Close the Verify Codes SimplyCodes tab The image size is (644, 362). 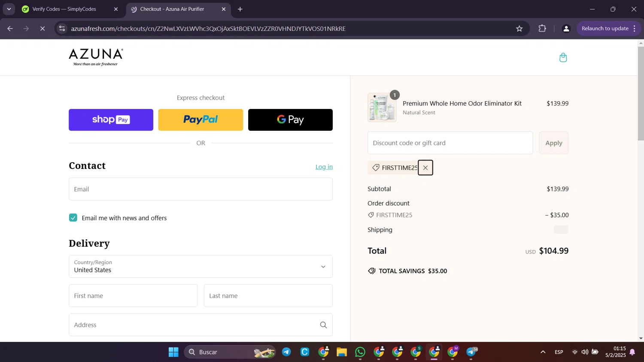coord(115,9)
